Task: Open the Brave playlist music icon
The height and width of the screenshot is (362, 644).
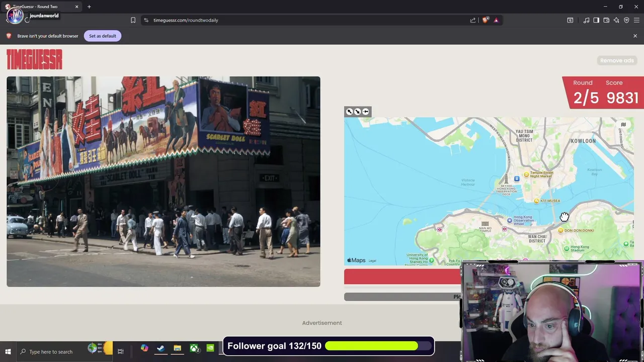Action: [x=586, y=20]
